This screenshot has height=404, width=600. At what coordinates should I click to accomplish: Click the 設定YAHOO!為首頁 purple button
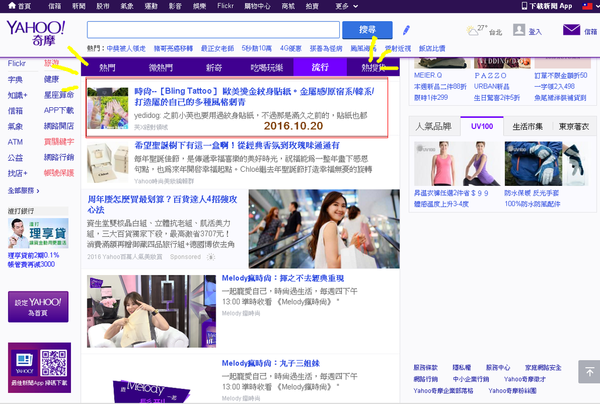(38, 307)
